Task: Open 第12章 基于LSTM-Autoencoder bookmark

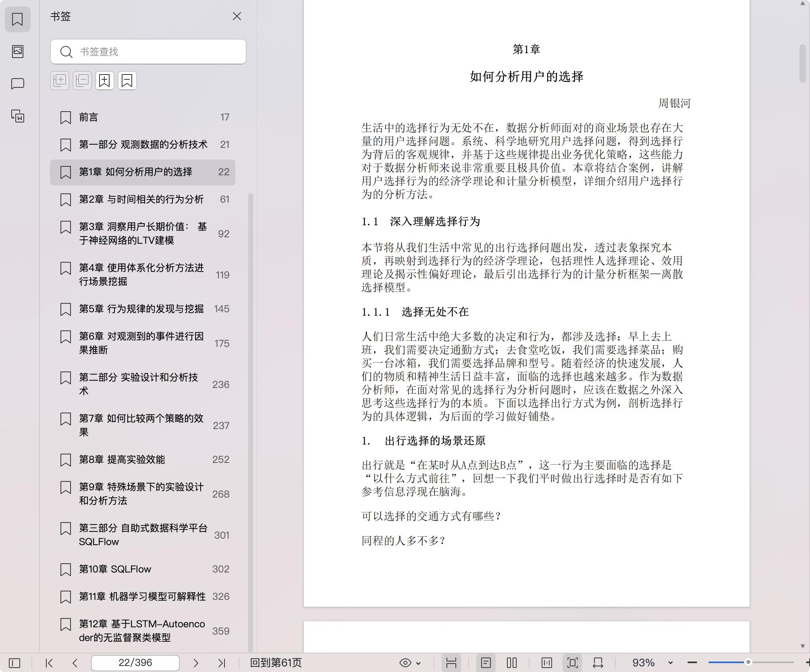Action: 143,631
